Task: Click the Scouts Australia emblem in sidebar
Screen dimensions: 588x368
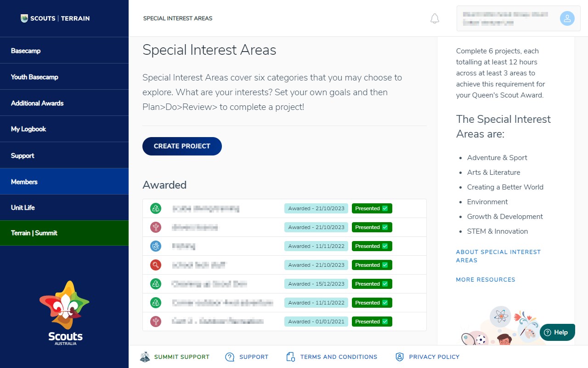Action: coord(64,313)
